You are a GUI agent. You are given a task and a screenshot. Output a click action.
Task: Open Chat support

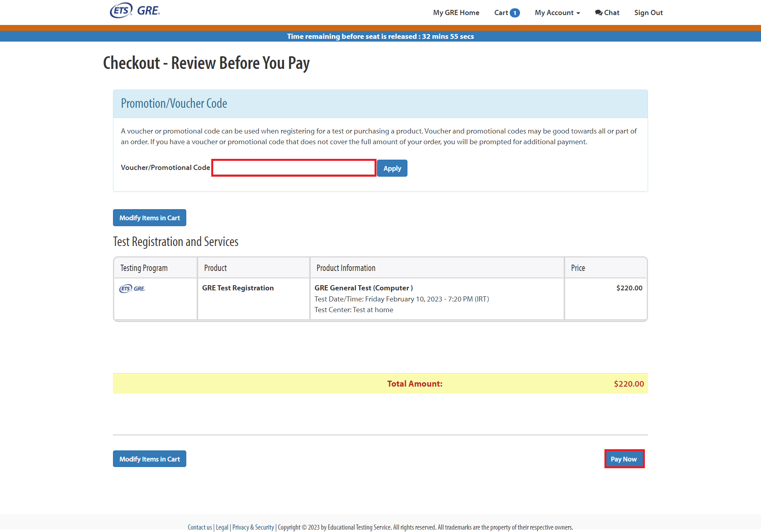click(x=607, y=13)
